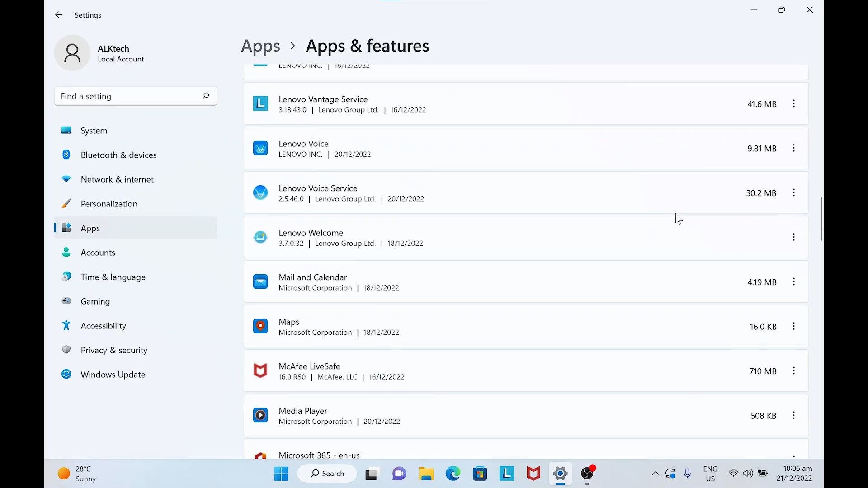Click the Lenovo Voice Service app icon
The width and height of the screenshot is (868, 488).
tap(260, 193)
